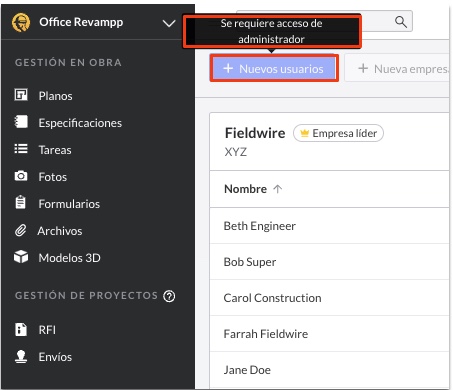
Task: Open Formularios in the sidebar
Action: [x=69, y=204]
